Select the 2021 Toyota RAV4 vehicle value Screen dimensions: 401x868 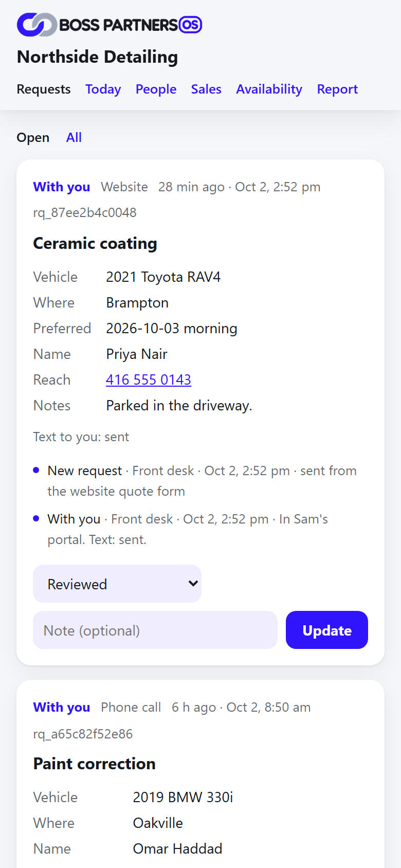click(163, 277)
